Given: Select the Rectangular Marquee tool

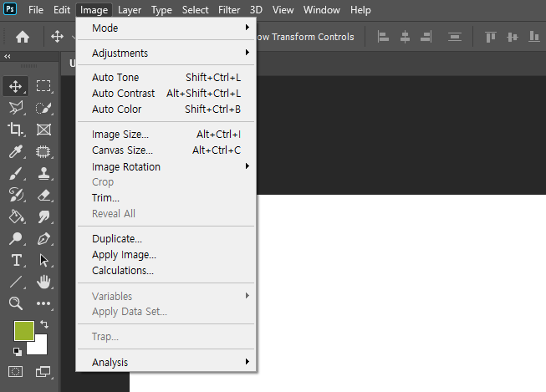Looking at the screenshot, I should tap(43, 86).
